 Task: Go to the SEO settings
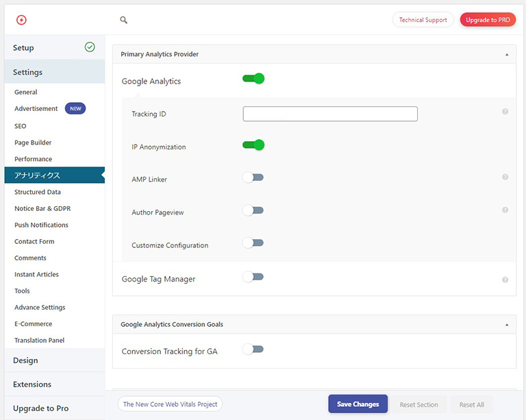[x=20, y=126]
